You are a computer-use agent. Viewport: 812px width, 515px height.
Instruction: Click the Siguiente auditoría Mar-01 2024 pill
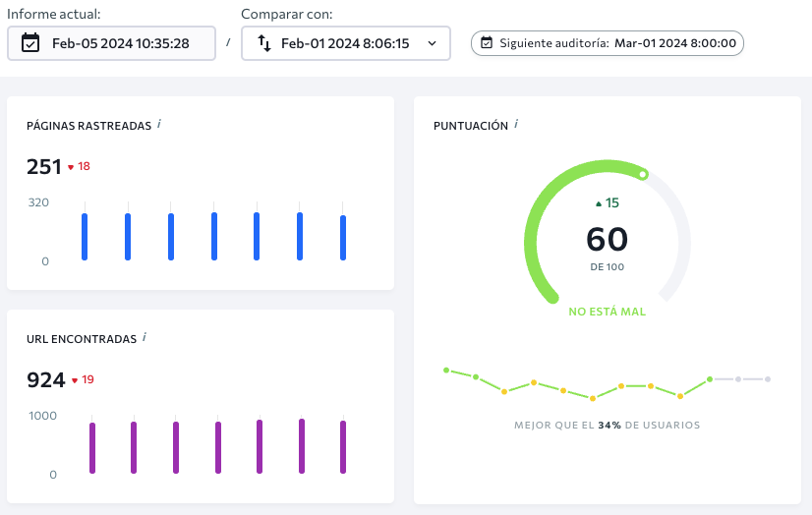[x=607, y=43]
